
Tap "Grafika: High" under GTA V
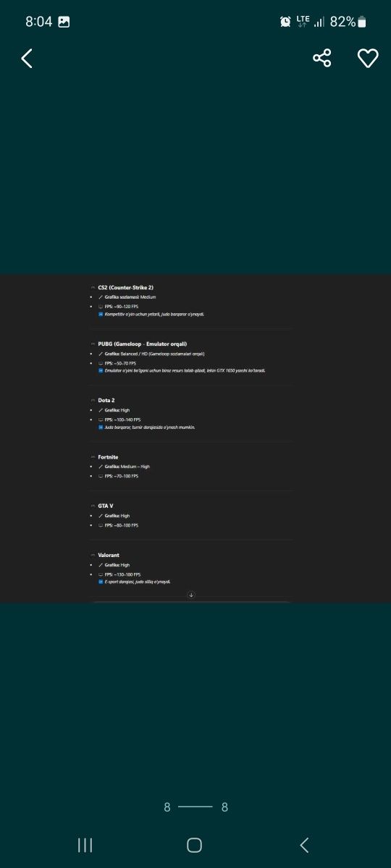pyautogui.click(x=117, y=516)
